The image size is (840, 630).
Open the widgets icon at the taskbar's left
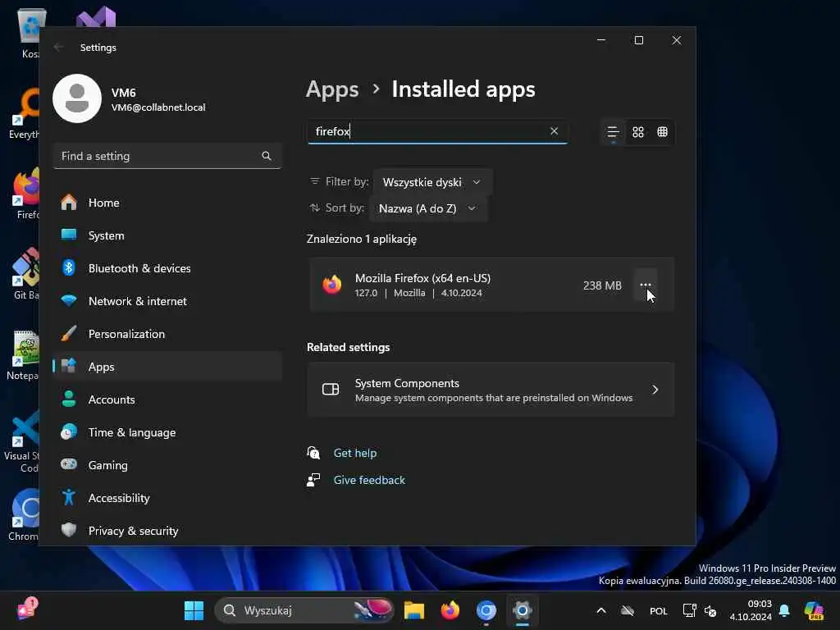point(28,609)
